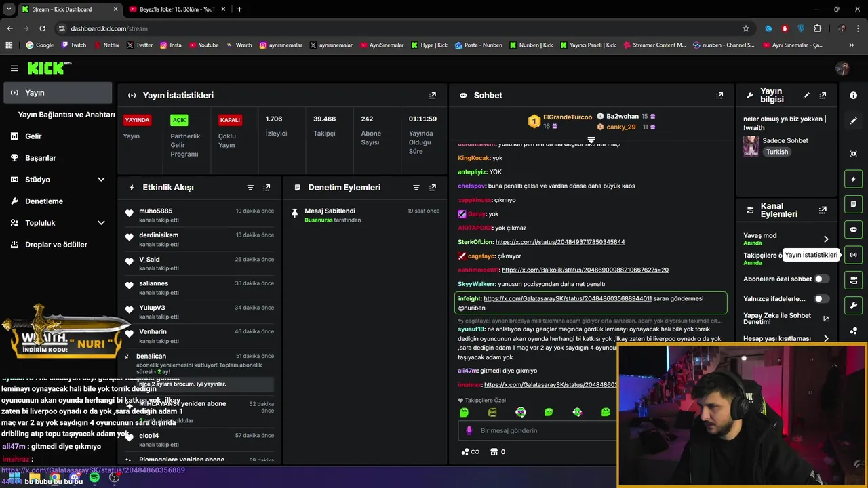Viewport: 868px width, 488px height.
Task: Open Yavaş mod settings arrow
Action: (826, 239)
